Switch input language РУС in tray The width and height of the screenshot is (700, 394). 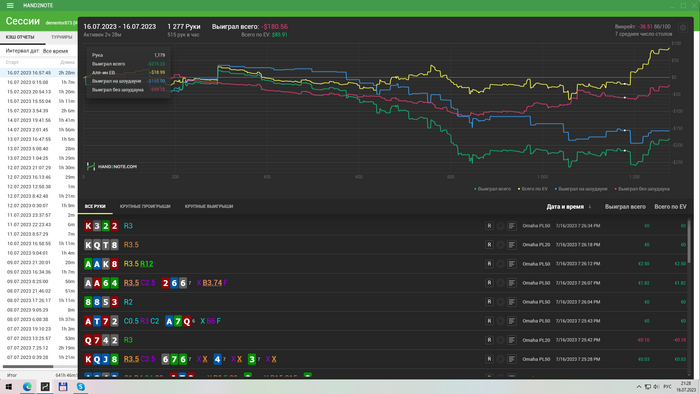667,387
